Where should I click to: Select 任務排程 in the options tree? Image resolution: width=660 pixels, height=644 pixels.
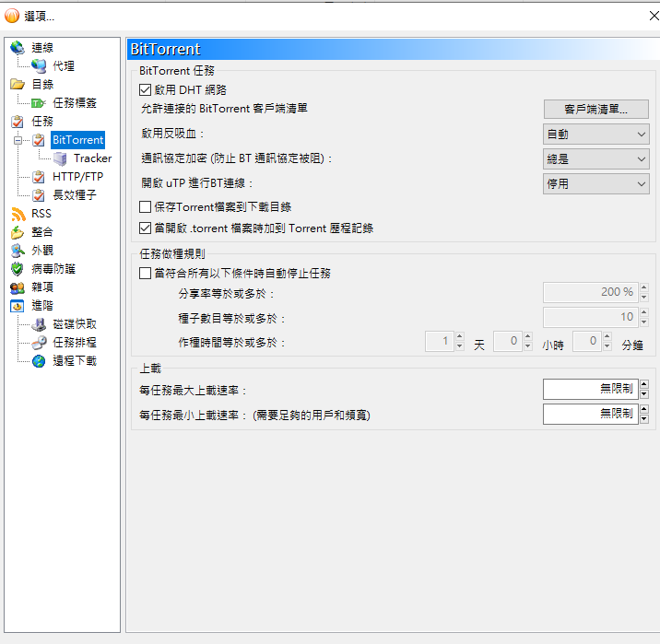(75, 343)
